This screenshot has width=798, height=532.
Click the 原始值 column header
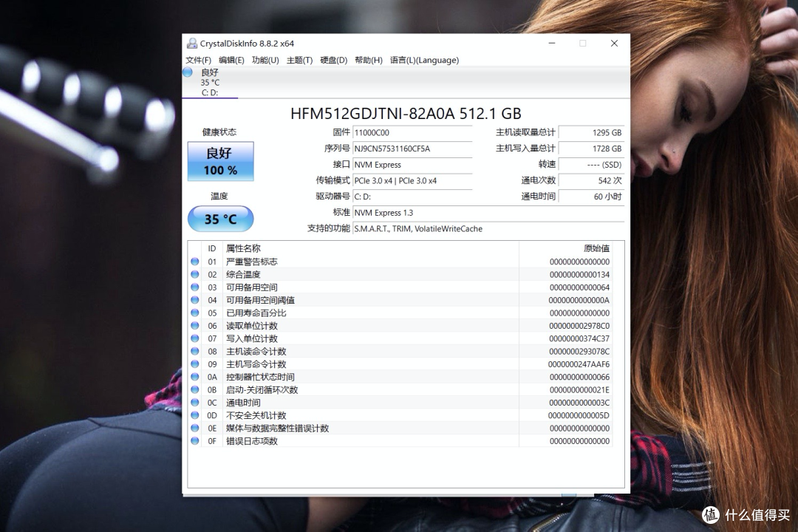point(565,248)
